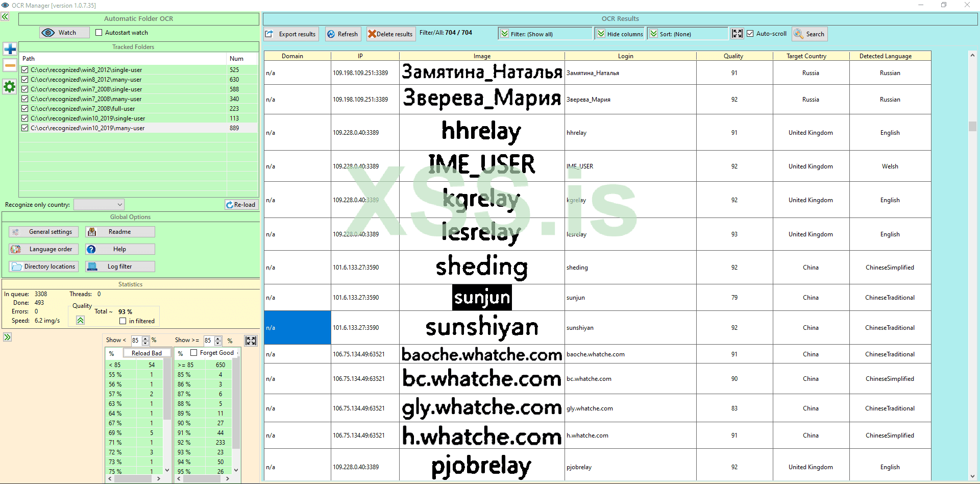
Task: Click the green double-up arrow in the Quality box
Action: pyautogui.click(x=80, y=320)
